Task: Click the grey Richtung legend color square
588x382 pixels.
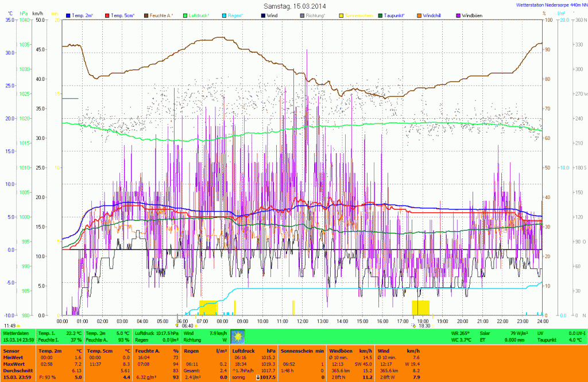Action: click(303, 15)
